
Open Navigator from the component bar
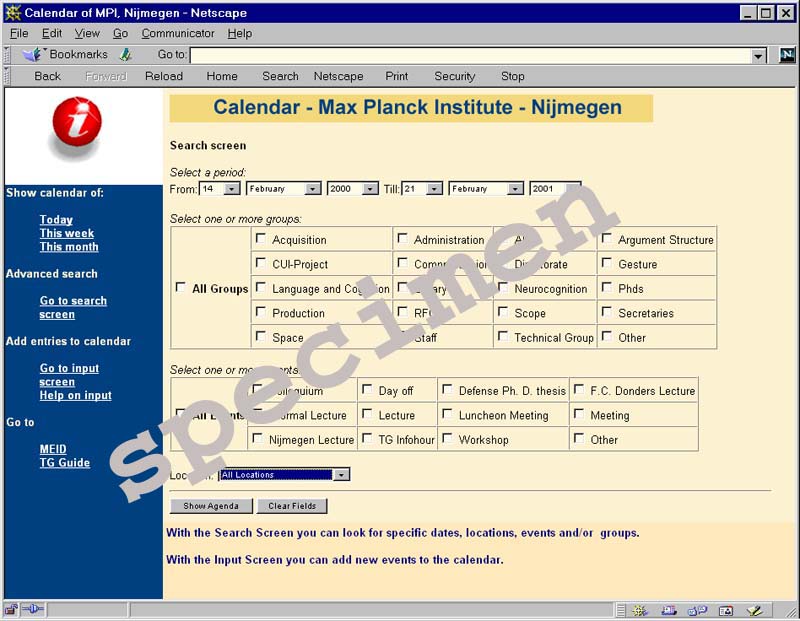639,610
